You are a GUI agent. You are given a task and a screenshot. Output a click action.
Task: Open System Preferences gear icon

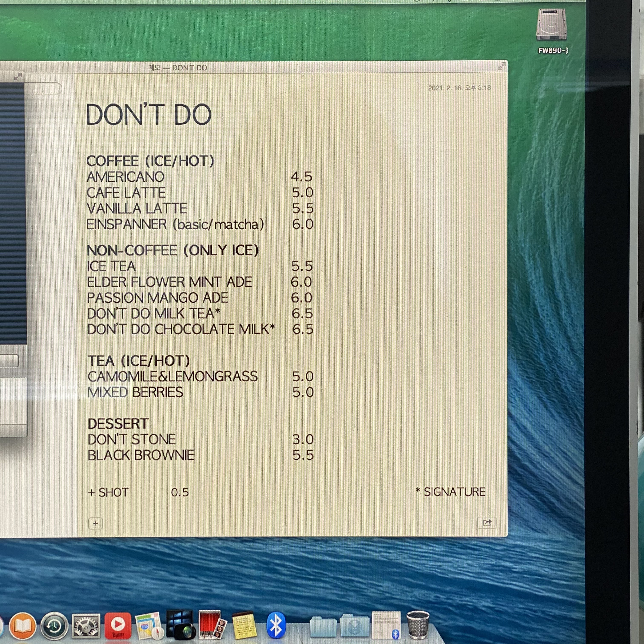click(x=86, y=626)
